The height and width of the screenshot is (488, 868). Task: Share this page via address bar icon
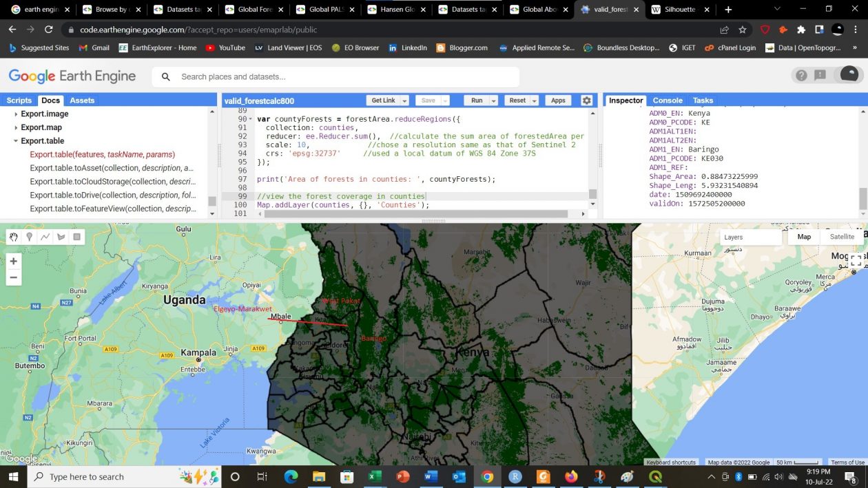click(x=725, y=30)
